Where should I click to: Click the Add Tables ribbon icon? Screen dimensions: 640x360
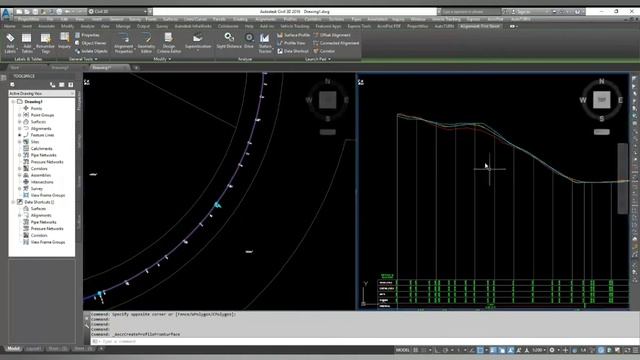point(27,43)
